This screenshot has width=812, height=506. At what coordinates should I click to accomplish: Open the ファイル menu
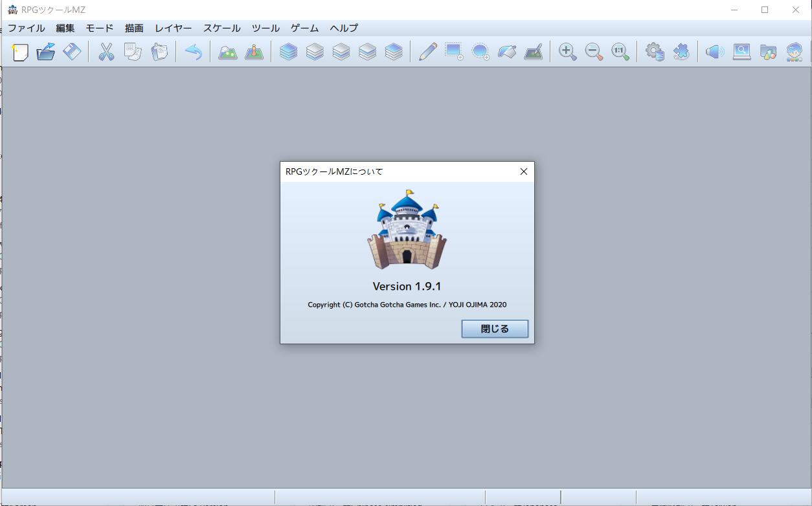pos(27,28)
